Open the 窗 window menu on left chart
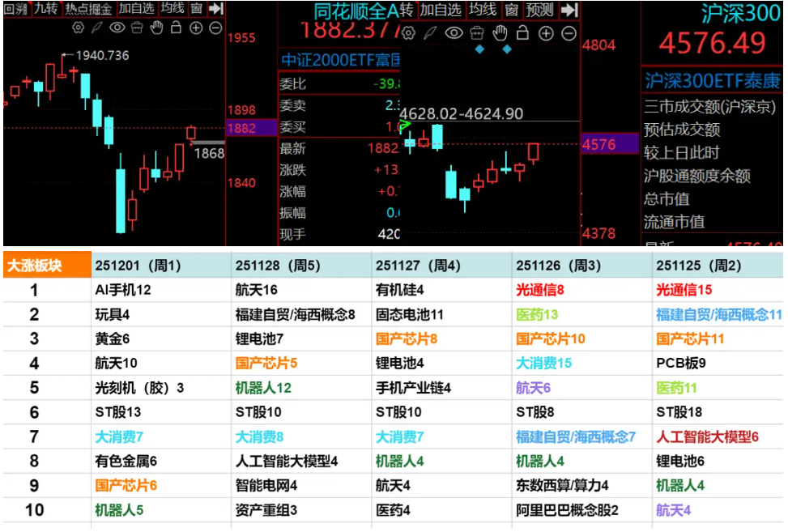The height and width of the screenshot is (532, 788). click(x=196, y=8)
